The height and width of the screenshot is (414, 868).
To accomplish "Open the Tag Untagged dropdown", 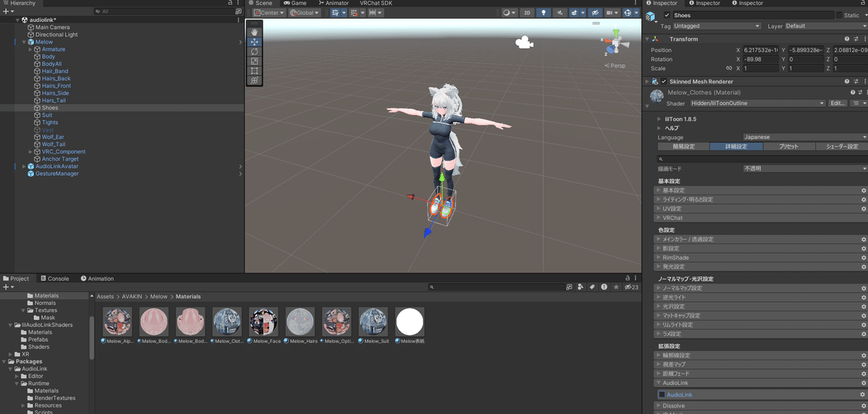I will 718,26.
